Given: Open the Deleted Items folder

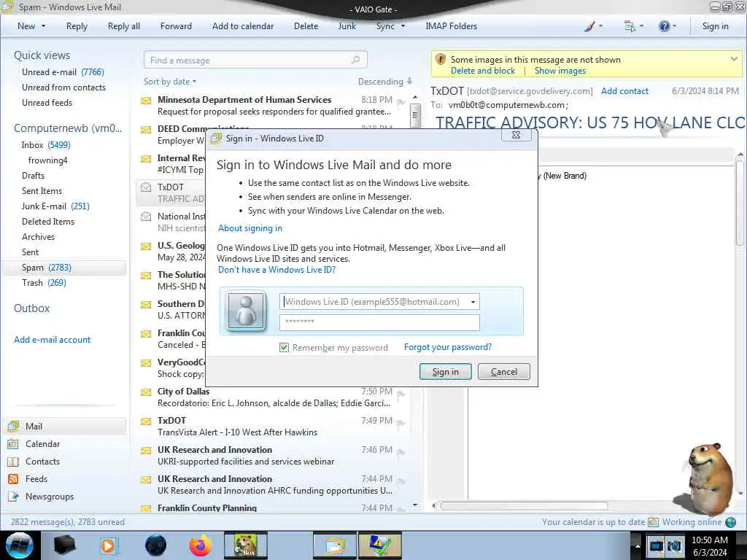Looking at the screenshot, I should [48, 222].
